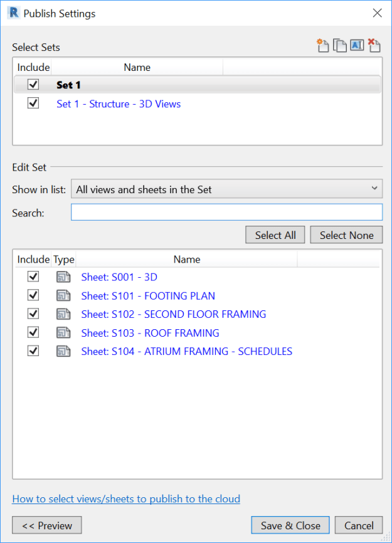Create a new publish set
This screenshot has height=543, width=392.
(x=323, y=45)
